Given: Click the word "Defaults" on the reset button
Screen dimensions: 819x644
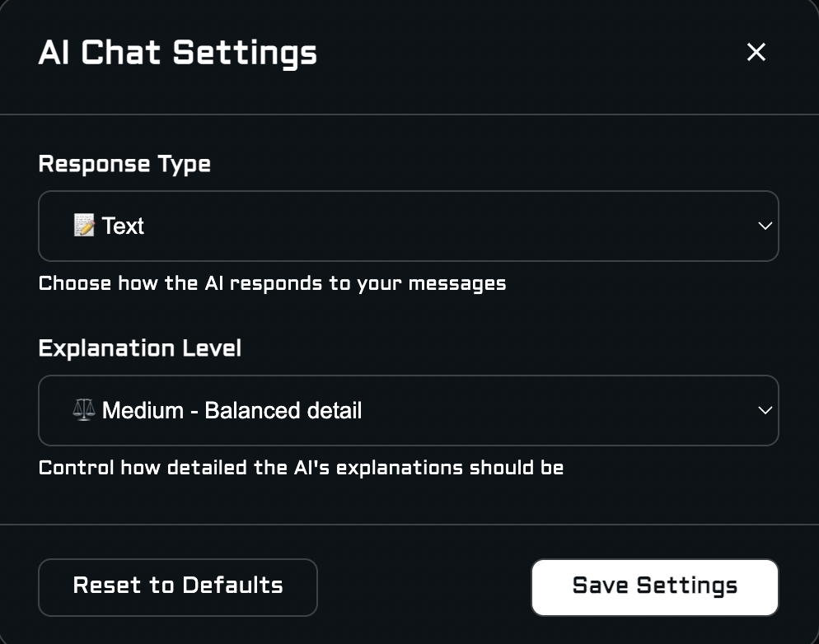Looking at the screenshot, I should (x=232, y=586).
